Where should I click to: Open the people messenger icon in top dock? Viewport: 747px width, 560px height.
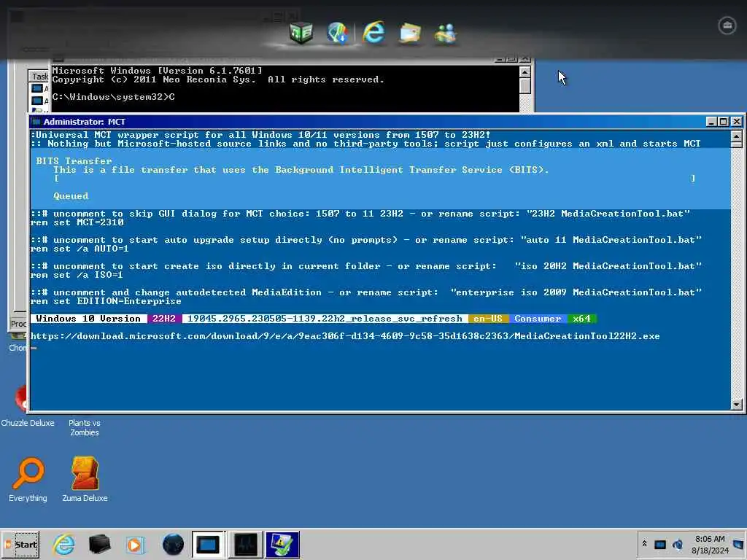coord(446,34)
